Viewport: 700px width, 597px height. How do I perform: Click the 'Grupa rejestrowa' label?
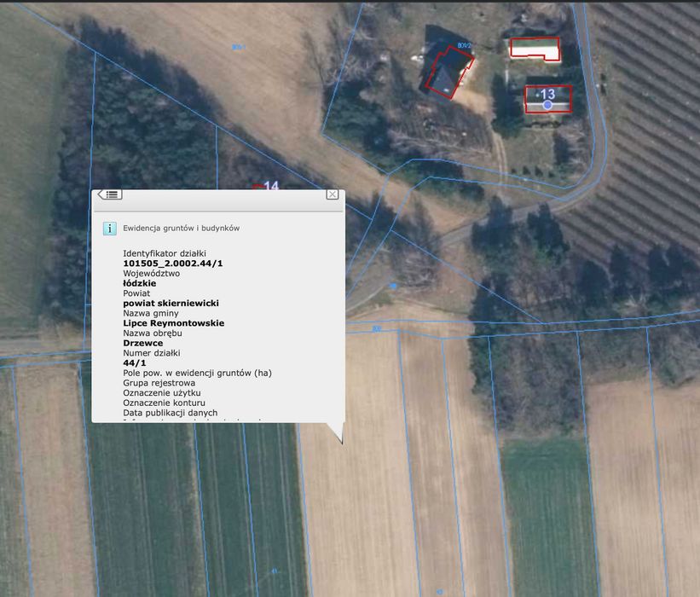[x=159, y=383]
